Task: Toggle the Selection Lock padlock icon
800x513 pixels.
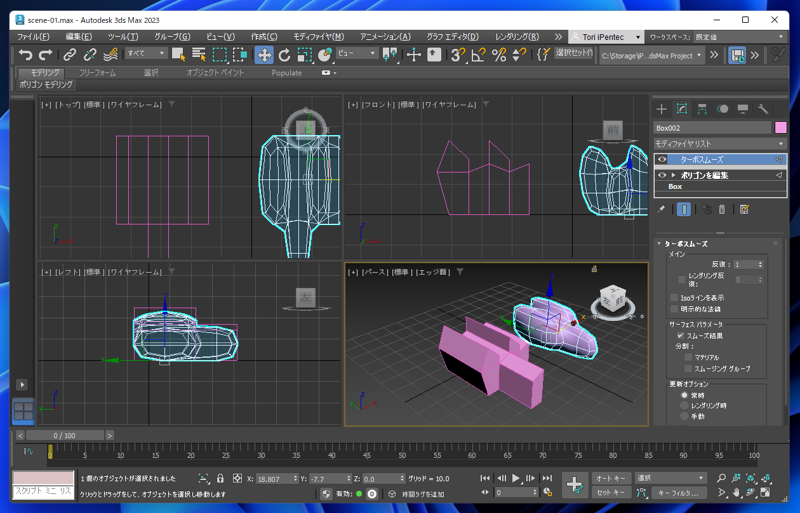Action: pyautogui.click(x=220, y=478)
